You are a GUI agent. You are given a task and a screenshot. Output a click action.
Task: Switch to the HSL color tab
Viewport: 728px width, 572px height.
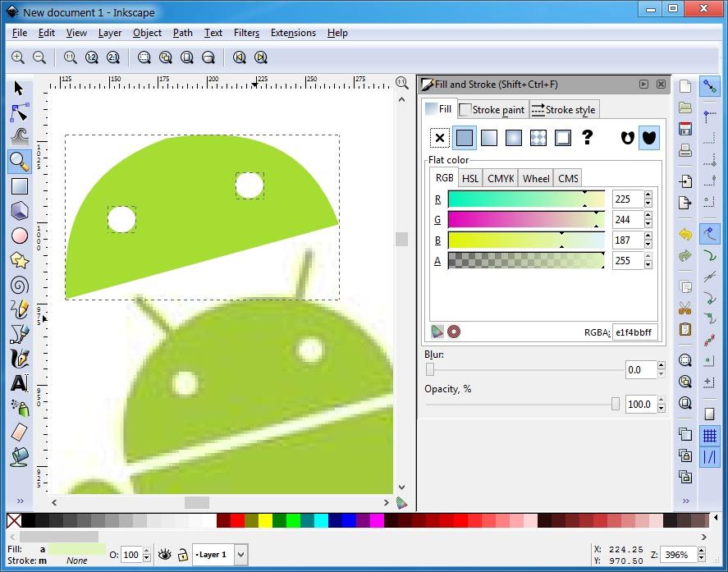tap(469, 178)
